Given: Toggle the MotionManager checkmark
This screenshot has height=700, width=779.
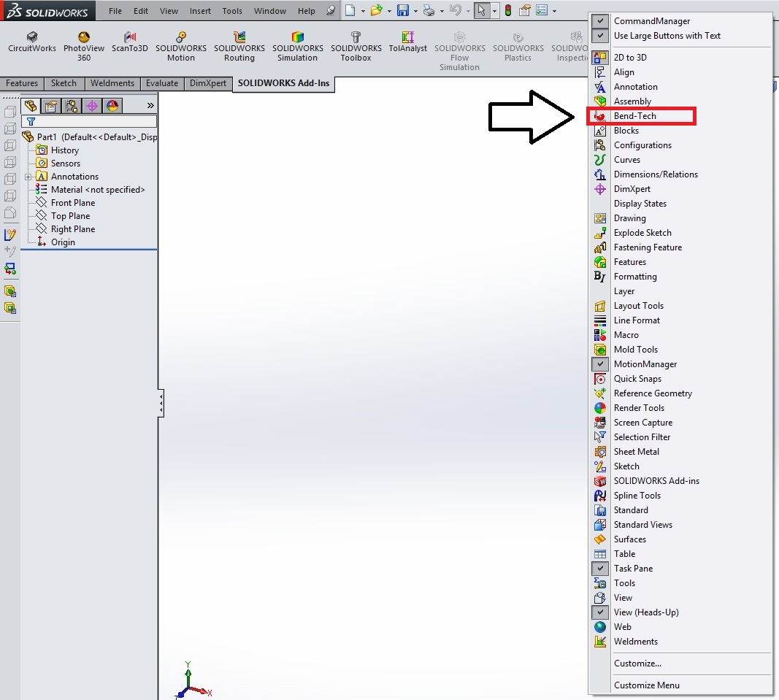Looking at the screenshot, I should [600, 364].
